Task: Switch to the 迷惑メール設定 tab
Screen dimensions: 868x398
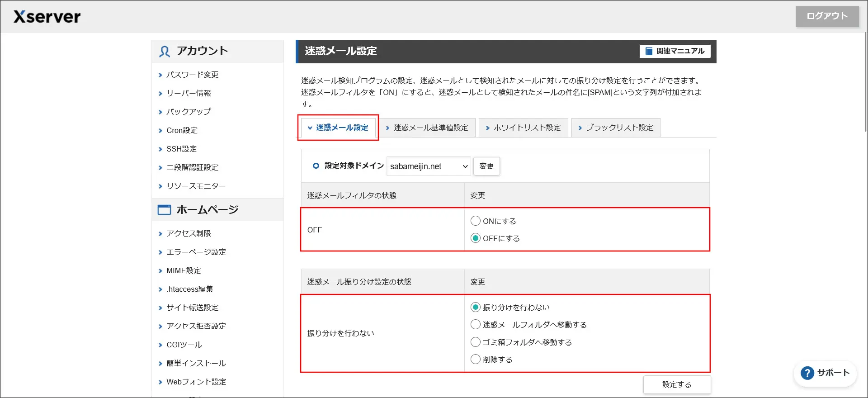Action: point(338,128)
